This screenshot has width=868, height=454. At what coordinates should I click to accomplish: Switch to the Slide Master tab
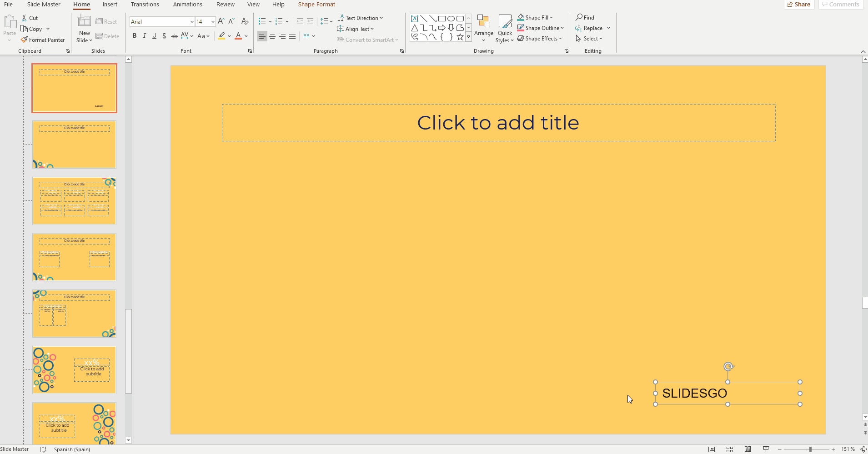pyautogui.click(x=44, y=4)
